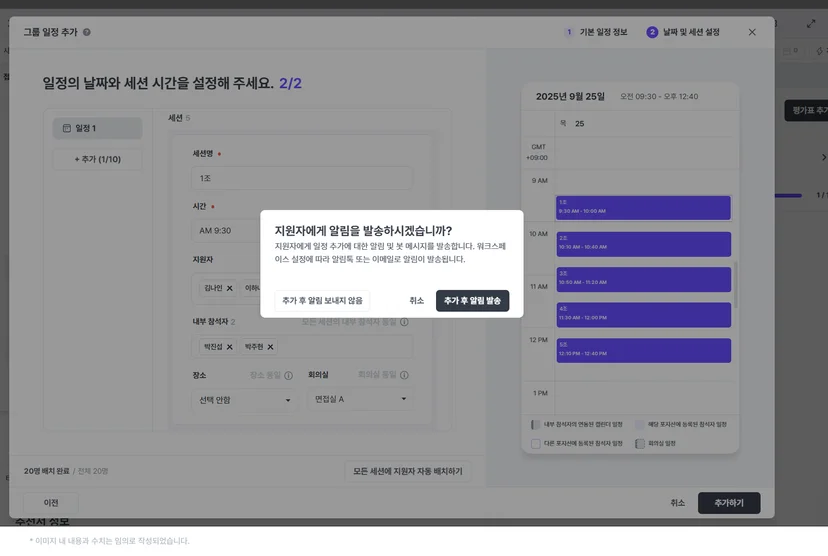The height and width of the screenshot is (556, 828).
Task: Click the 이하 applicant chip
Action: click(x=252, y=288)
